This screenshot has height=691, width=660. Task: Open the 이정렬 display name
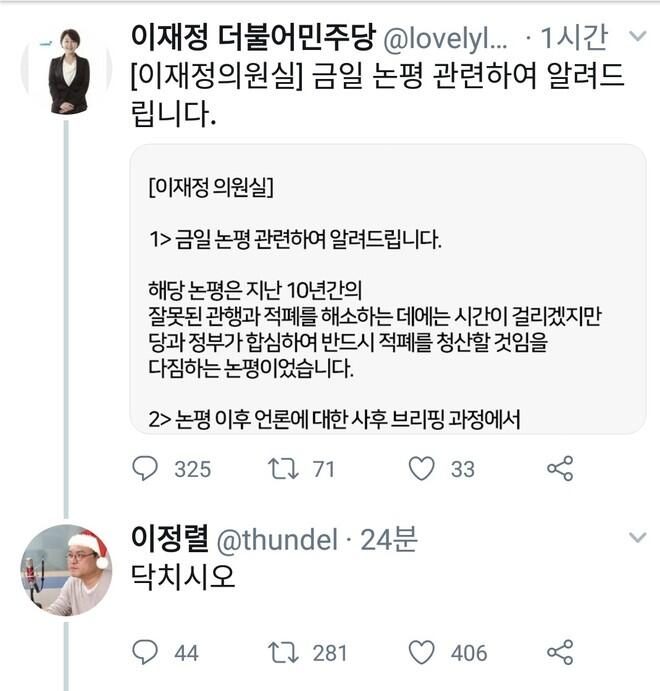click(170, 540)
